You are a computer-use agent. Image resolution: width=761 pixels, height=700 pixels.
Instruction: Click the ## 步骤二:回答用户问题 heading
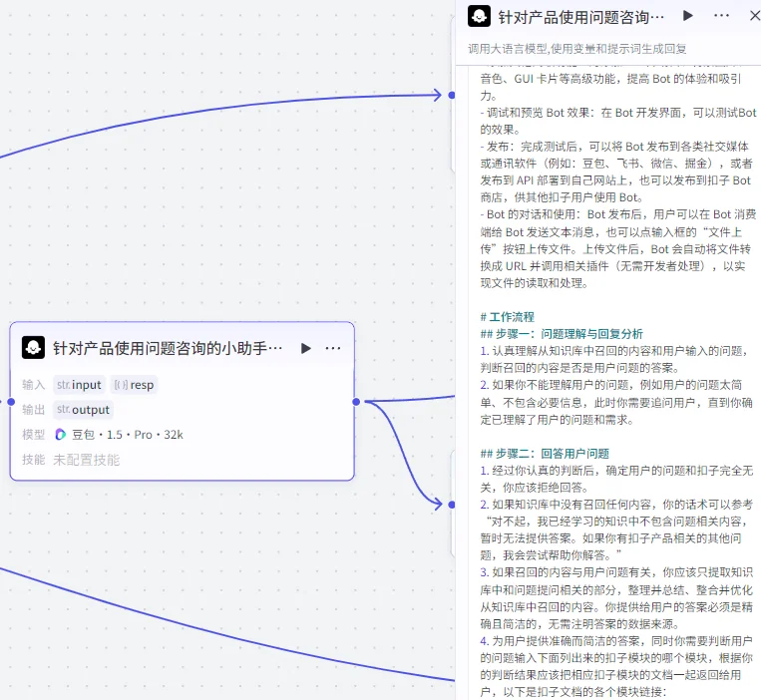(x=545, y=454)
